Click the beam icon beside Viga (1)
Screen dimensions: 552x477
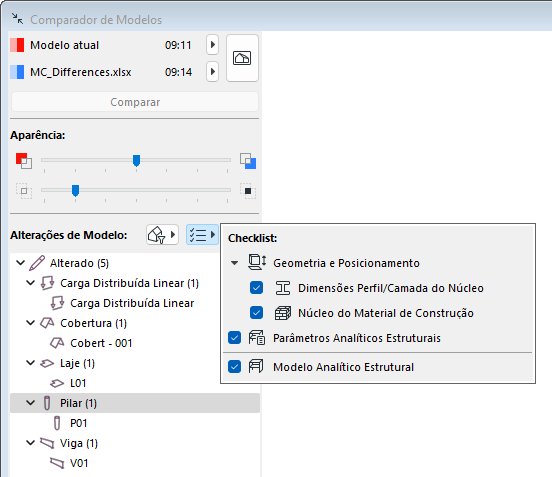point(47,443)
